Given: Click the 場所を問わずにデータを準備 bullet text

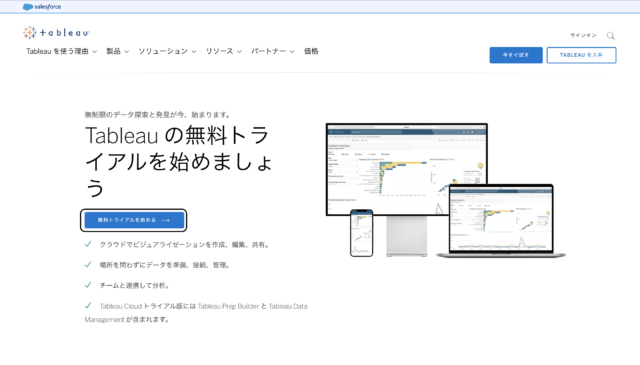Looking at the screenshot, I should 165,265.
